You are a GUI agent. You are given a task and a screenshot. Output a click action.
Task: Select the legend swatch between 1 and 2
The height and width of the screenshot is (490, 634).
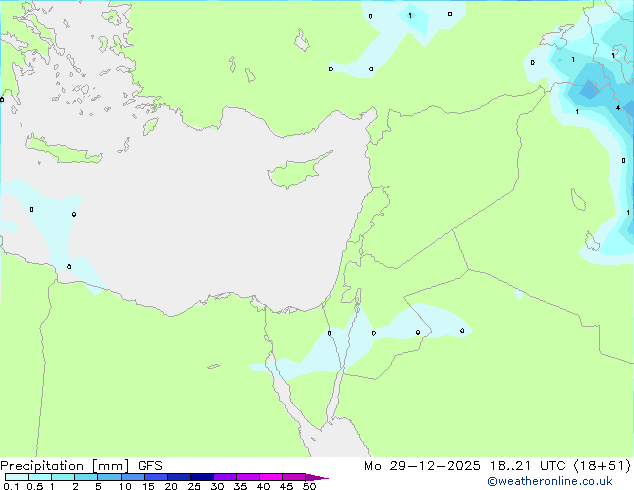coord(63,477)
